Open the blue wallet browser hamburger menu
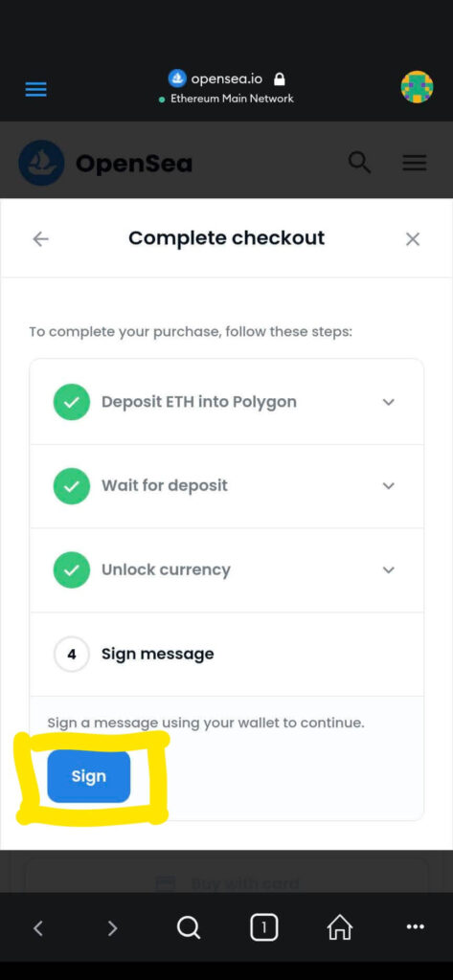Viewport: 453px width, 980px height. pos(35,90)
